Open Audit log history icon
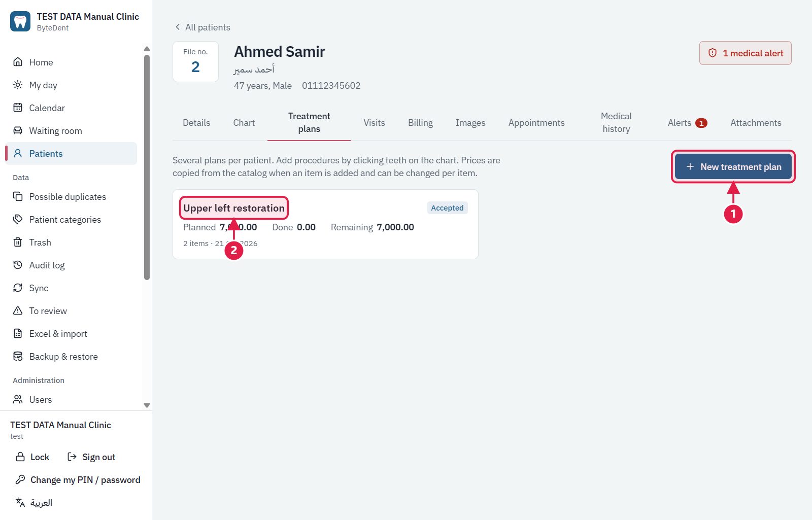 click(x=18, y=265)
